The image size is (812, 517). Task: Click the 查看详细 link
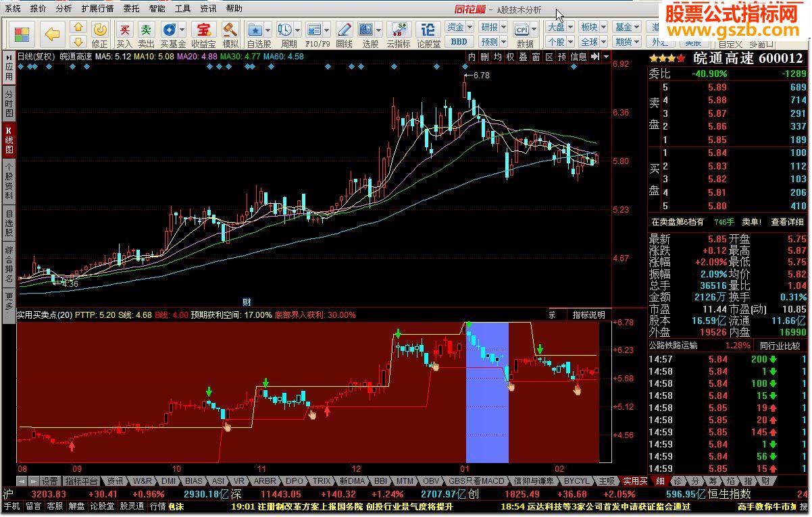788,222
